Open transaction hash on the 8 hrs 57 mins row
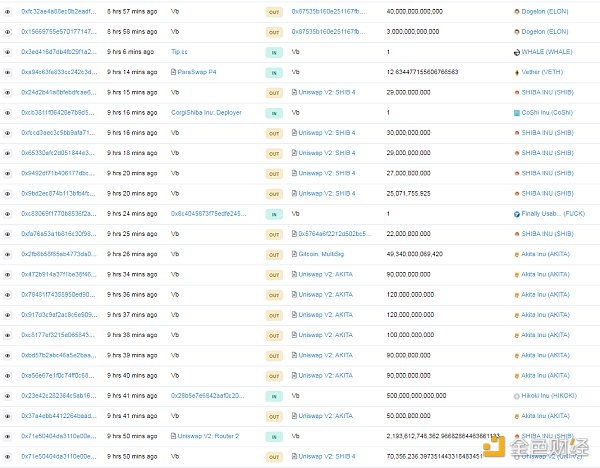 coord(59,11)
